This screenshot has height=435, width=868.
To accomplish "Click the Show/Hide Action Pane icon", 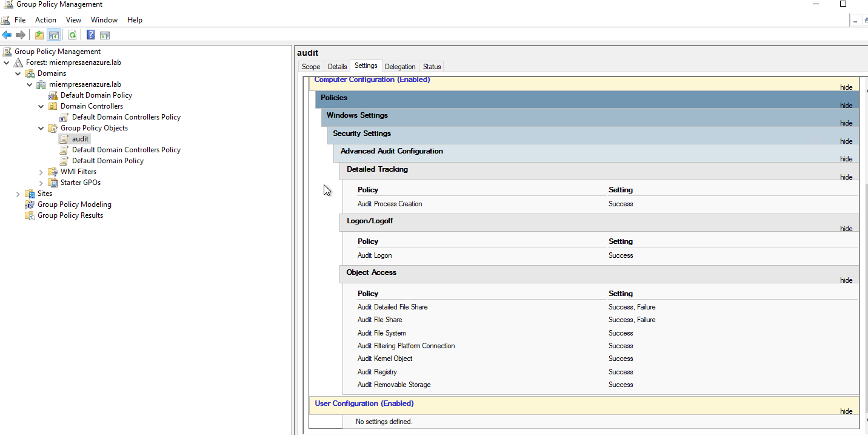I will tap(105, 35).
